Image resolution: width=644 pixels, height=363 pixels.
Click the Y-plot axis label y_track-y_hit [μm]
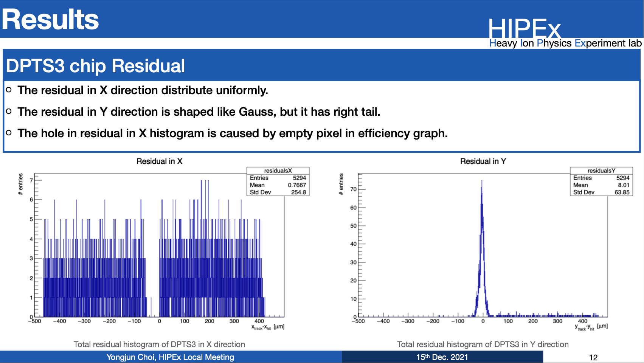click(x=591, y=327)
